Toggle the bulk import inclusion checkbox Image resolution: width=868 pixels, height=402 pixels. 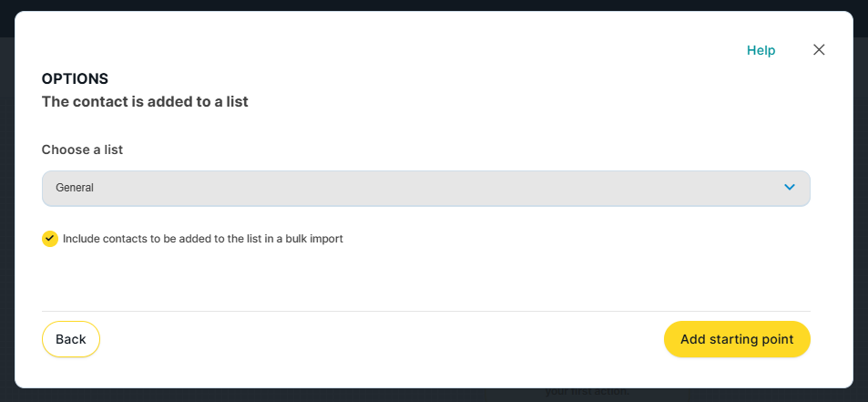(x=50, y=239)
